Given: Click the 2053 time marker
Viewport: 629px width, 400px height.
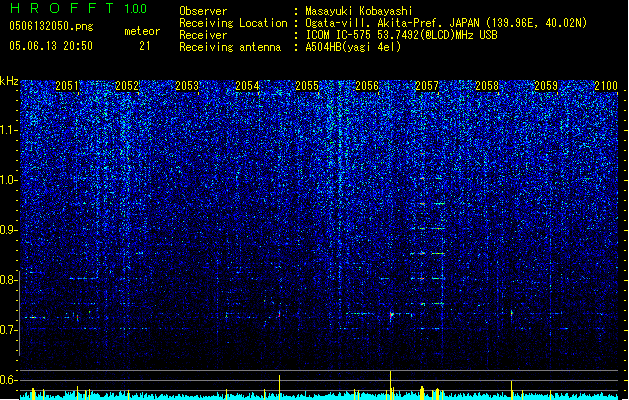Looking at the screenshot, I should click(187, 85).
